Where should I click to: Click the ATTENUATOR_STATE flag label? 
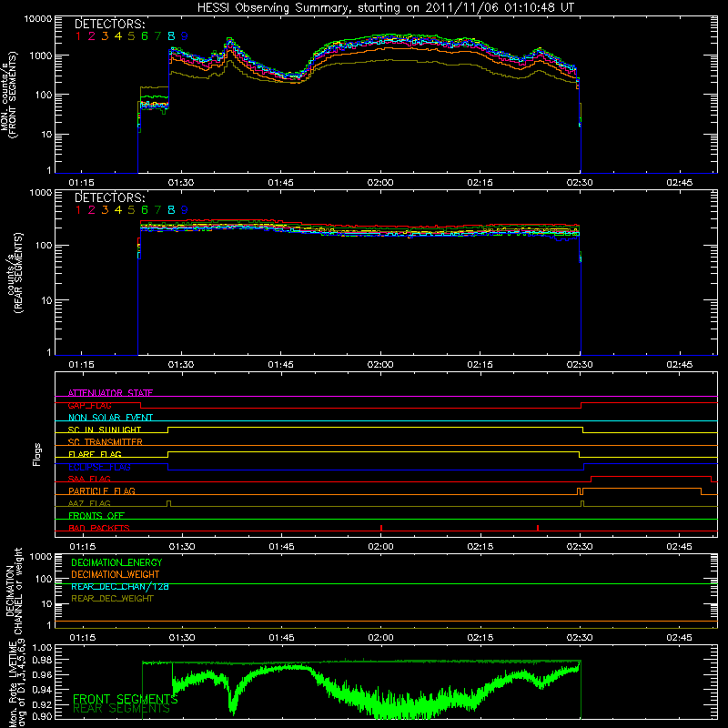110,393
